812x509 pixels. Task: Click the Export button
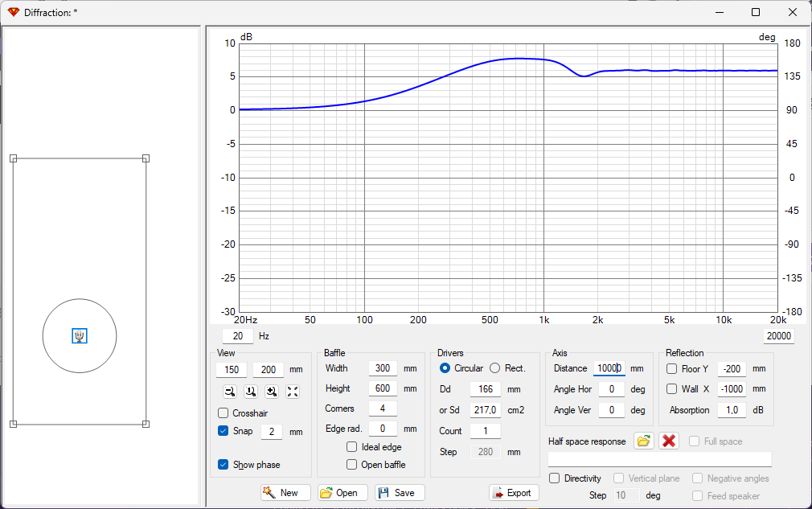pyautogui.click(x=515, y=492)
